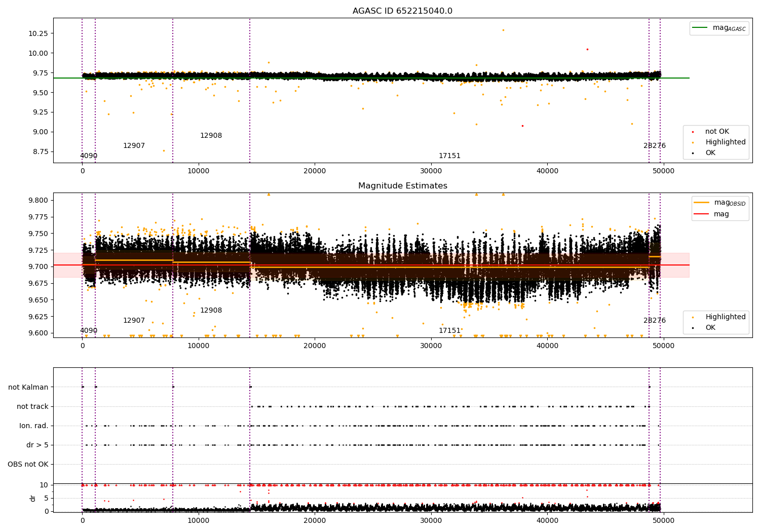The height and width of the screenshot is (532, 760).
Task: Click the 'Magnitude Estimates' subplot title
Action: 402,186
